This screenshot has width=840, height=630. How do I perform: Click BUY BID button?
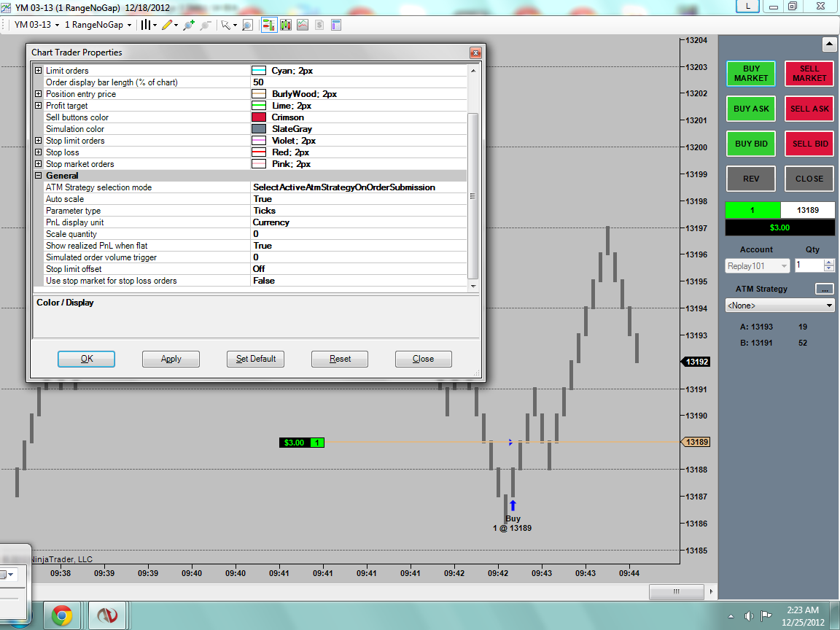[x=751, y=144]
